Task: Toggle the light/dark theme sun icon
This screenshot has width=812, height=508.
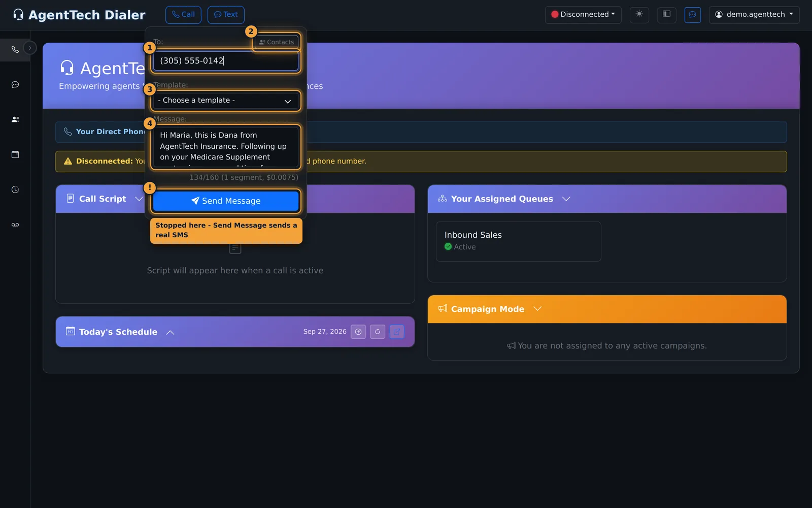Action: click(639, 14)
